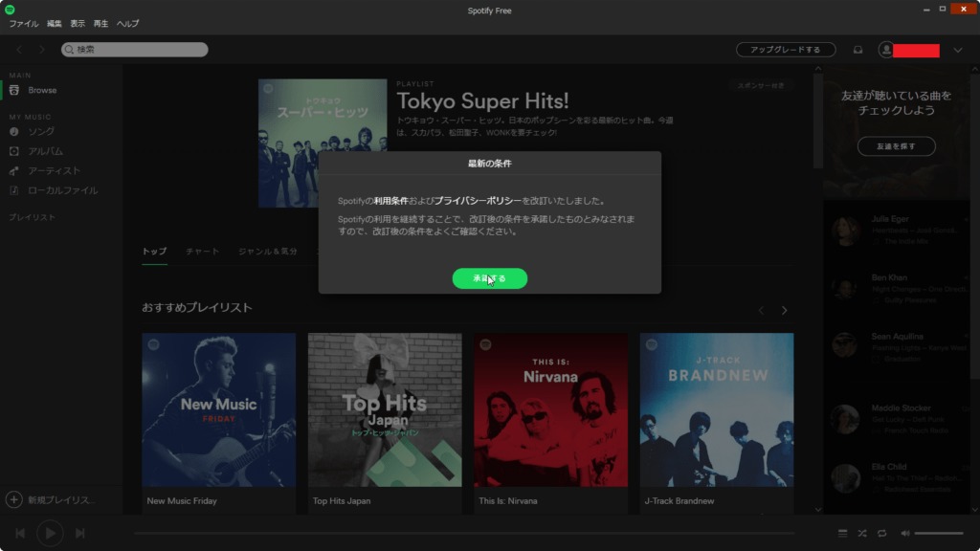Open the terms of use link (利用条件)
The height and width of the screenshot is (551, 980).
tap(390, 201)
